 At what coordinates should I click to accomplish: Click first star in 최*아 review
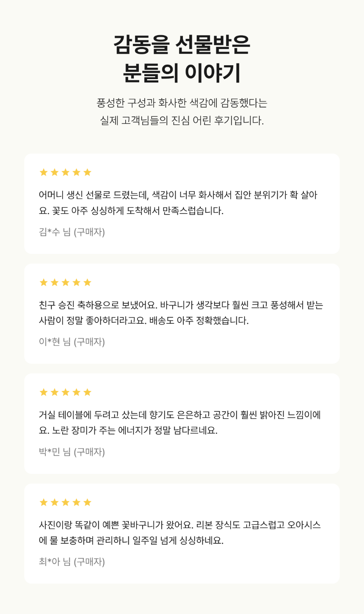pos(44,502)
